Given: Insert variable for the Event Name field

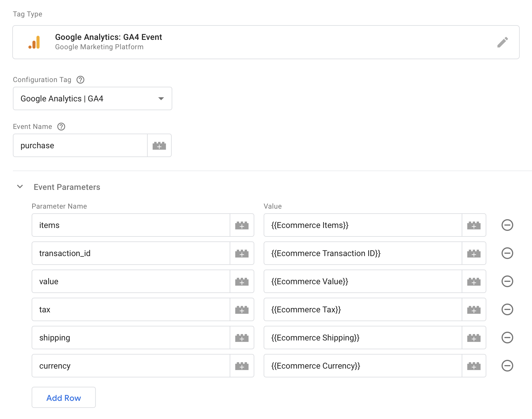Looking at the screenshot, I should (x=159, y=146).
